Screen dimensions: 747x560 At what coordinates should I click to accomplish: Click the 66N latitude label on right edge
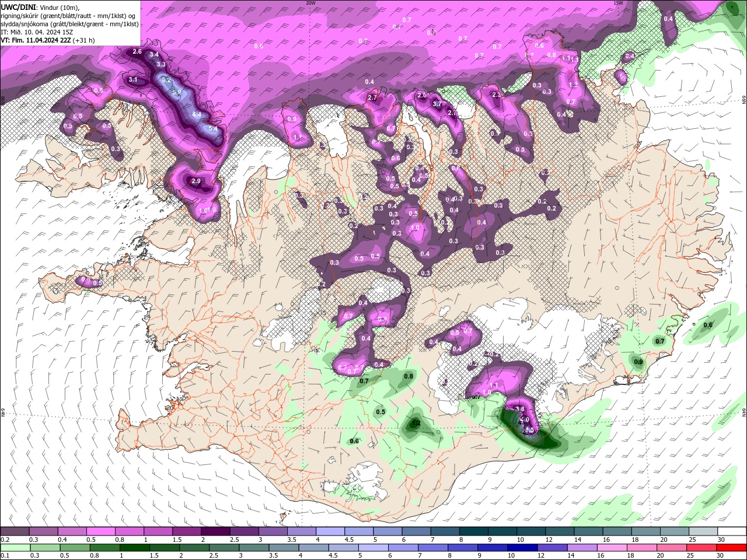pos(744,100)
